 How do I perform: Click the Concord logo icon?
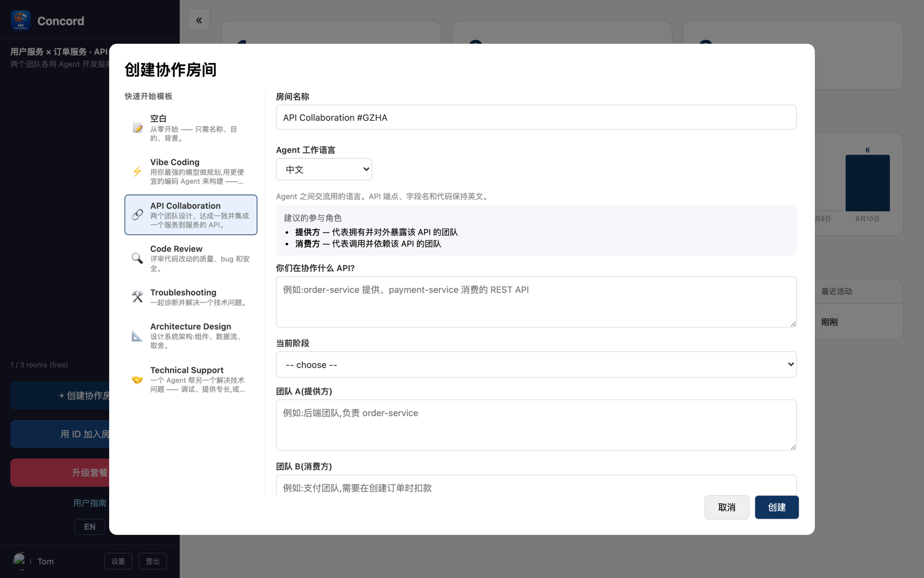click(20, 20)
